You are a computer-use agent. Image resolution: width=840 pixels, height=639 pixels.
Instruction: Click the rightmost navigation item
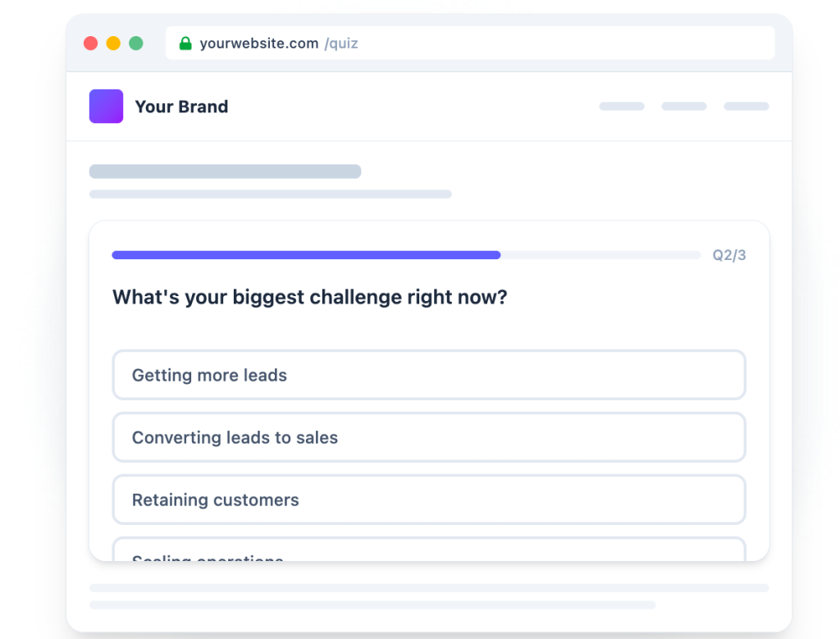[746, 106]
